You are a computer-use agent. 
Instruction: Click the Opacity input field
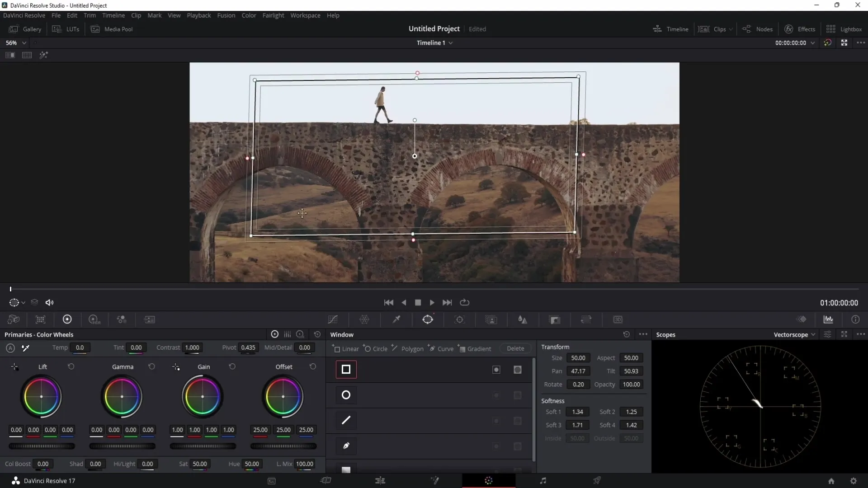click(x=631, y=385)
